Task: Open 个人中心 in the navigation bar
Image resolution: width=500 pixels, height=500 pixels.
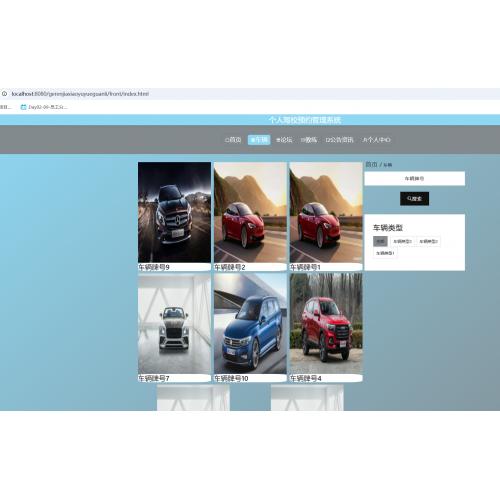Action: tap(376, 140)
